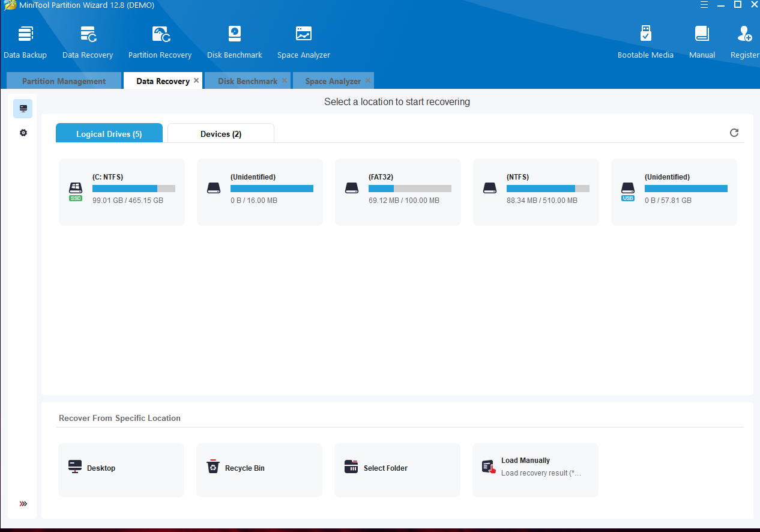Image resolution: width=760 pixels, height=532 pixels.
Task: Select the NTFS 510.00 MB partition
Action: (536, 192)
